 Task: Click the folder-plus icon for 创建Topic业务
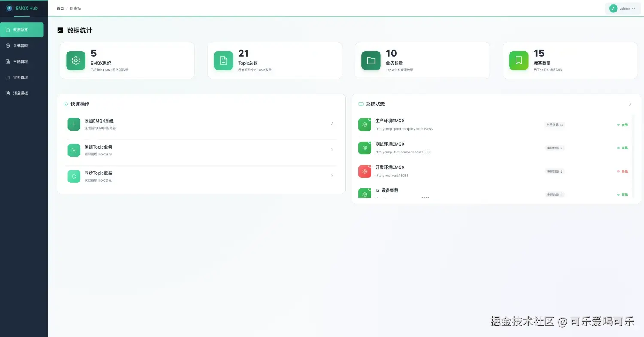(x=74, y=150)
